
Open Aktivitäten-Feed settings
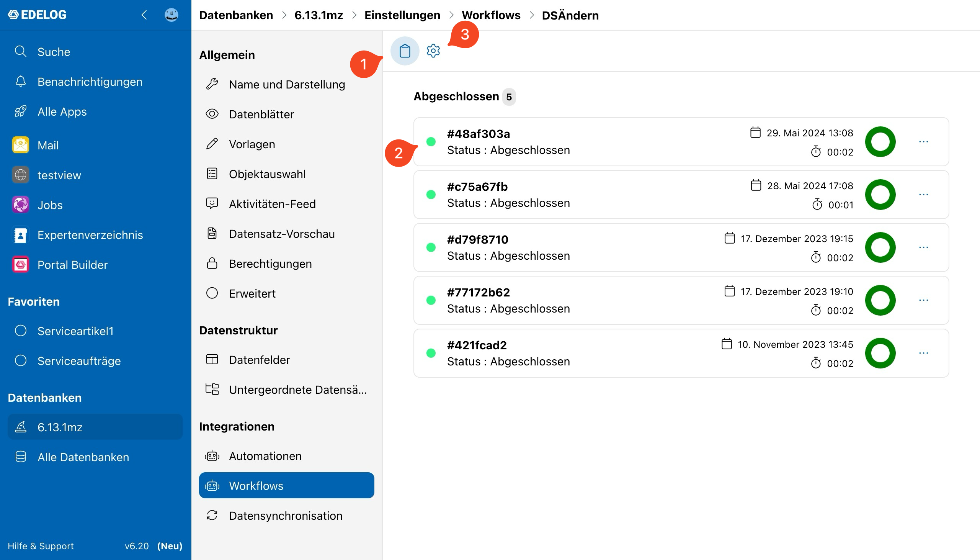(287, 204)
